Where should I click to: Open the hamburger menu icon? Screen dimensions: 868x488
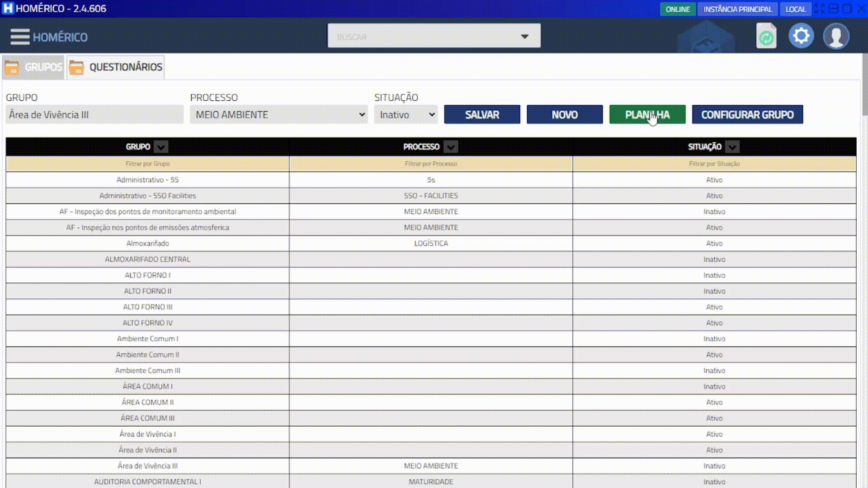[x=20, y=37]
